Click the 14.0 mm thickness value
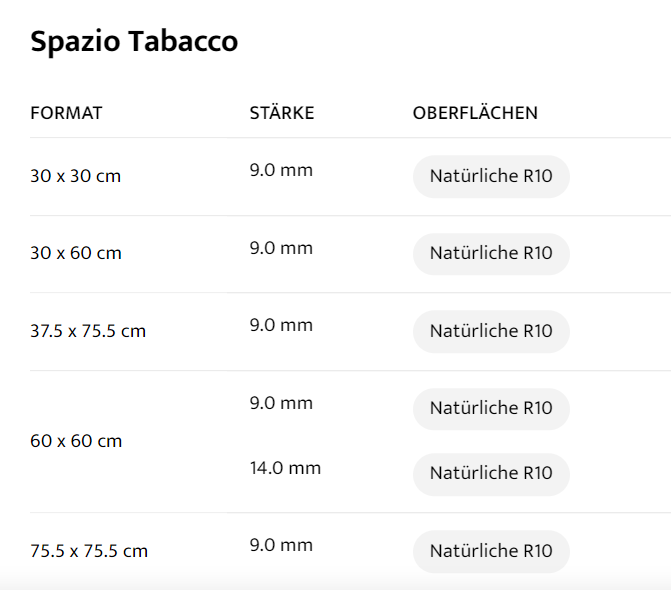 [285, 467]
